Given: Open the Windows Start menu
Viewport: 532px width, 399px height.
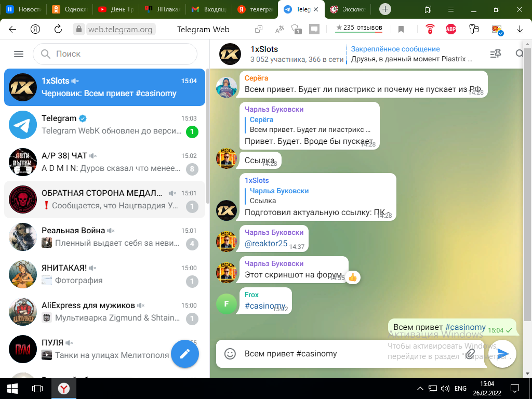Looking at the screenshot, I should coord(12,388).
